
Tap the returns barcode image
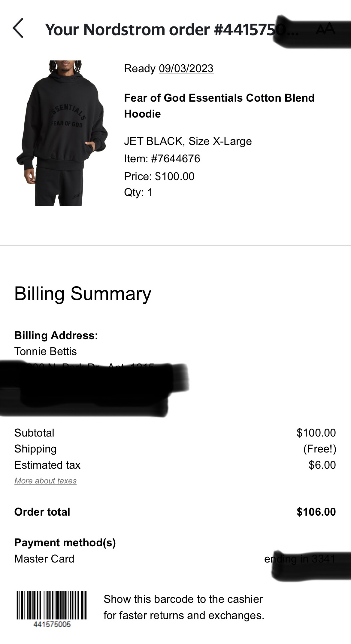pos(52,605)
